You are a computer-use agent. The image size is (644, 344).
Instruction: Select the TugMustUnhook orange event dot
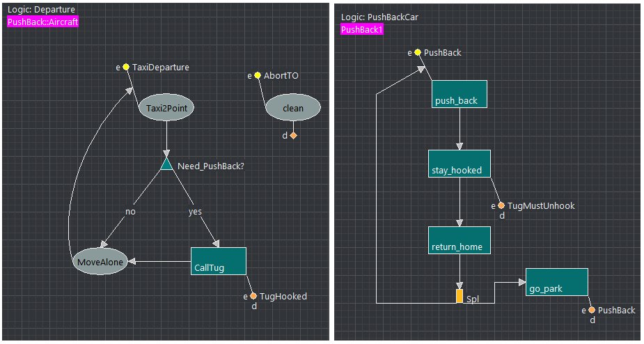[501, 206]
